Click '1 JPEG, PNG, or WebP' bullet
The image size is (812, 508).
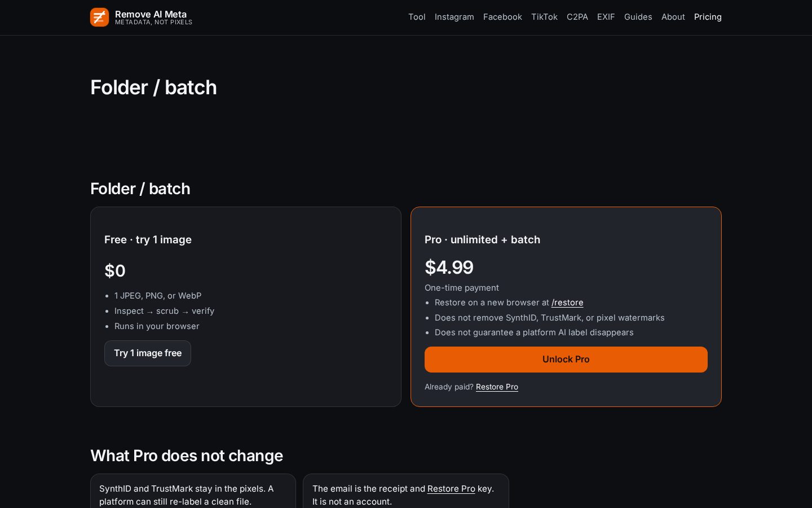click(158, 296)
